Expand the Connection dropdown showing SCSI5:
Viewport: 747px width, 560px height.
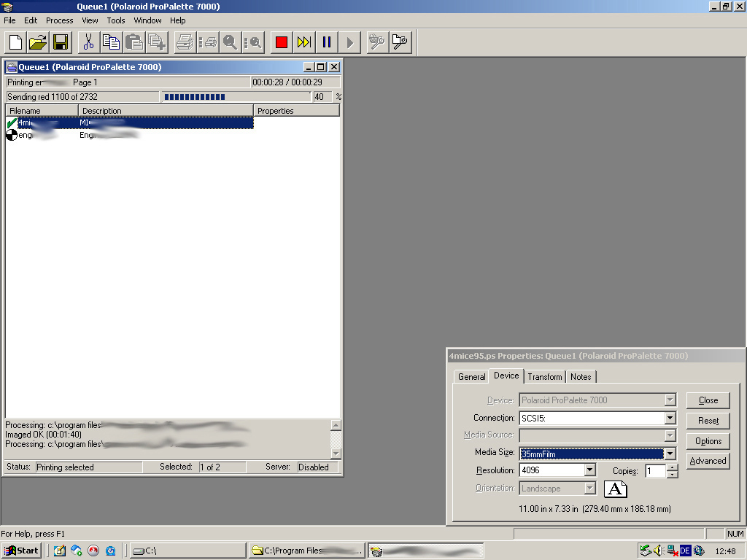[670, 418]
